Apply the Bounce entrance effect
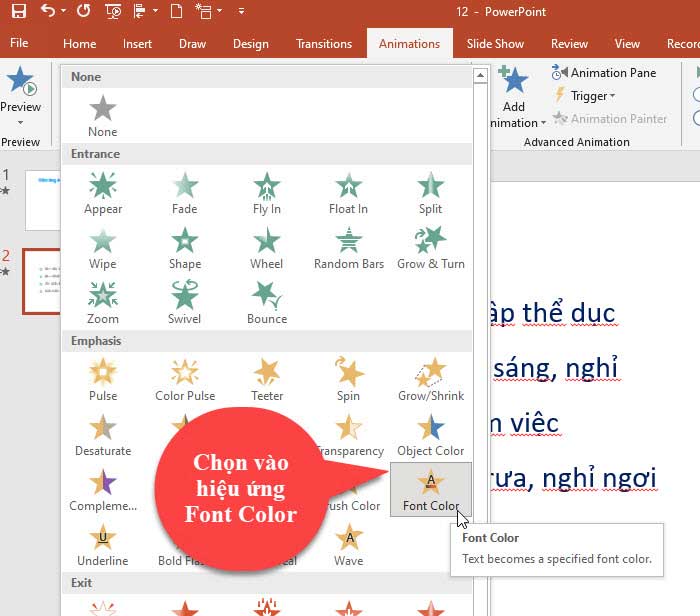 tap(266, 303)
